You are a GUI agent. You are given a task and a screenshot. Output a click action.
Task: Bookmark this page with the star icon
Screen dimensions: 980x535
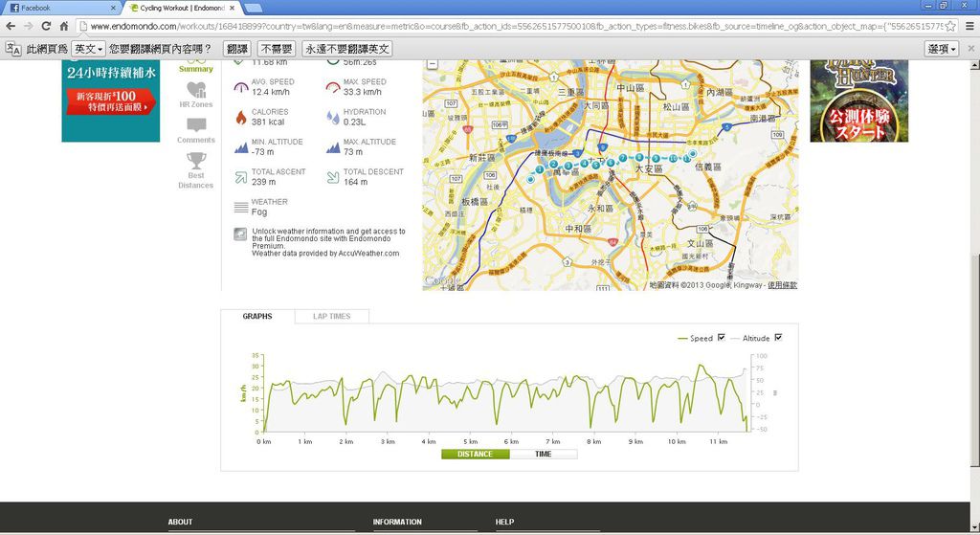(950, 26)
